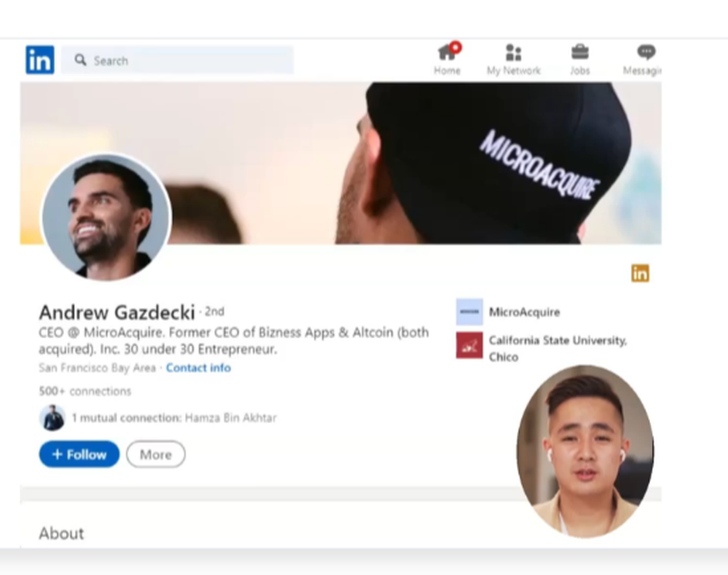Follow Andrew Gazdecki
The height and width of the screenshot is (575, 728).
click(79, 454)
